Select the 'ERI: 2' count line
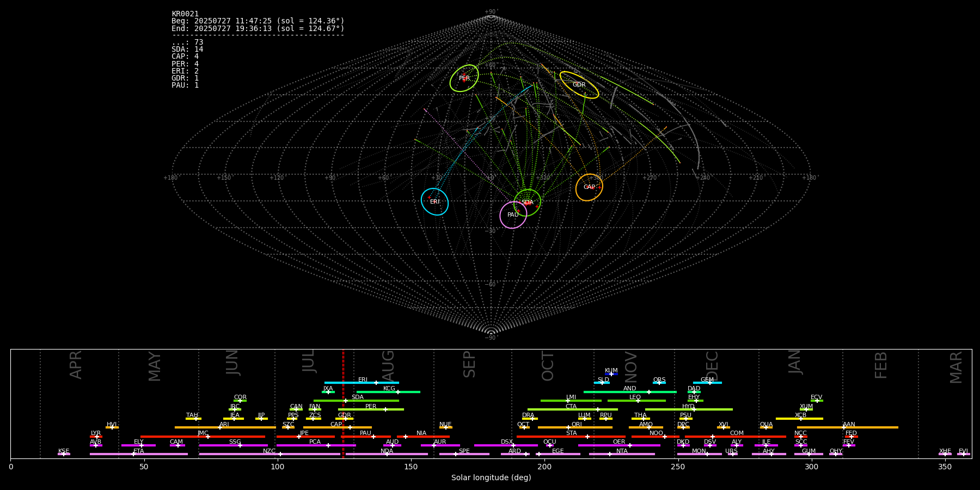Viewport: 980px width, 490px height. point(185,71)
